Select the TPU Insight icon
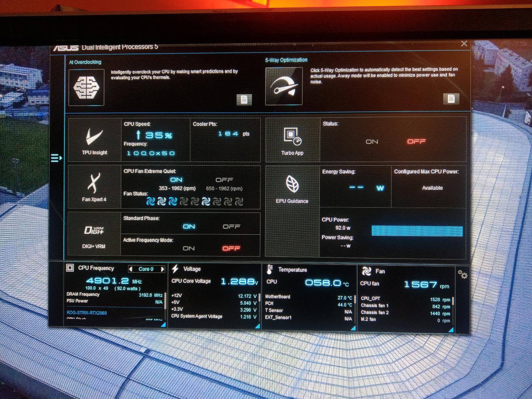This screenshot has height=399, width=532. (x=93, y=138)
